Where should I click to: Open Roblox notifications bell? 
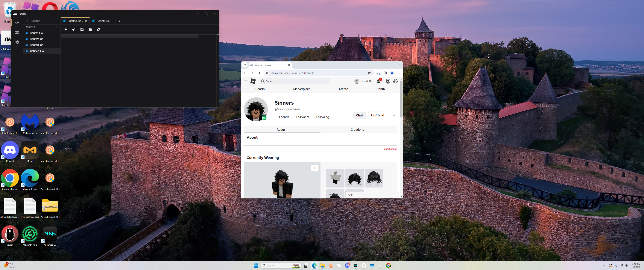379,81
